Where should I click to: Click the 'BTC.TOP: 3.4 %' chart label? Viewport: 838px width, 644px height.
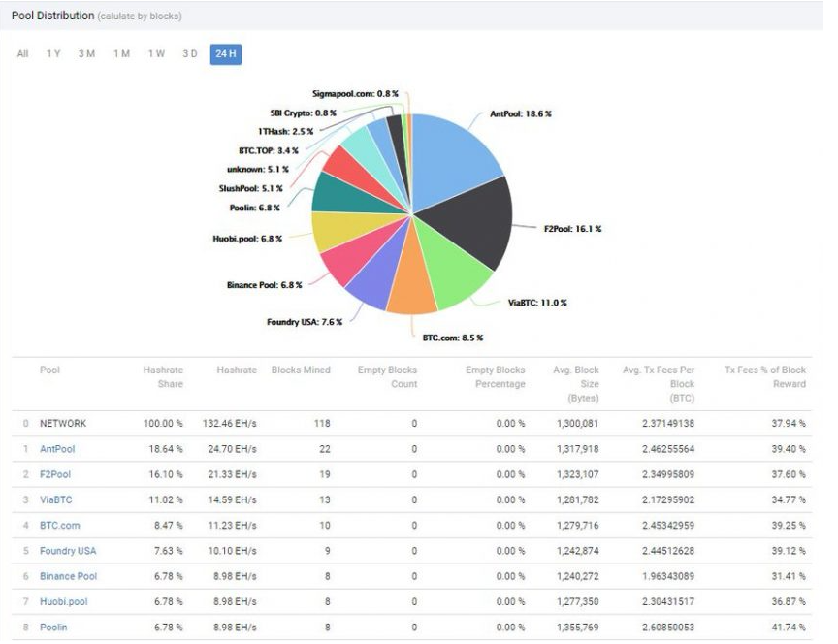click(269, 150)
